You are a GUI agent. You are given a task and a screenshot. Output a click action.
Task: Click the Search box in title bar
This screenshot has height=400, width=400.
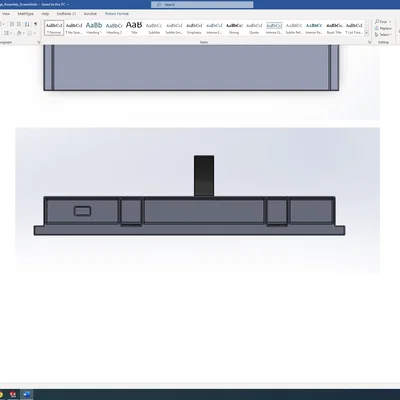click(x=202, y=4)
